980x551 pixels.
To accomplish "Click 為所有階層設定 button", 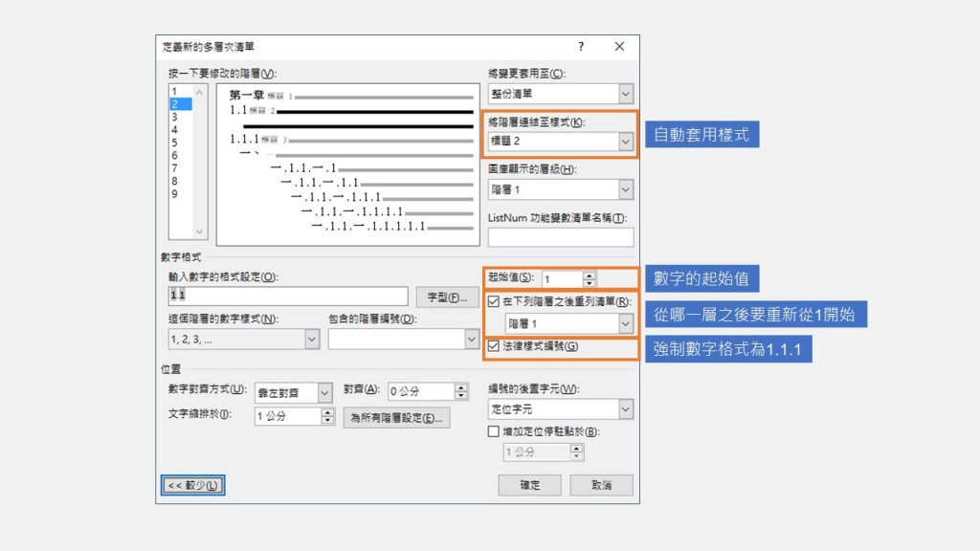I will pyautogui.click(x=397, y=418).
